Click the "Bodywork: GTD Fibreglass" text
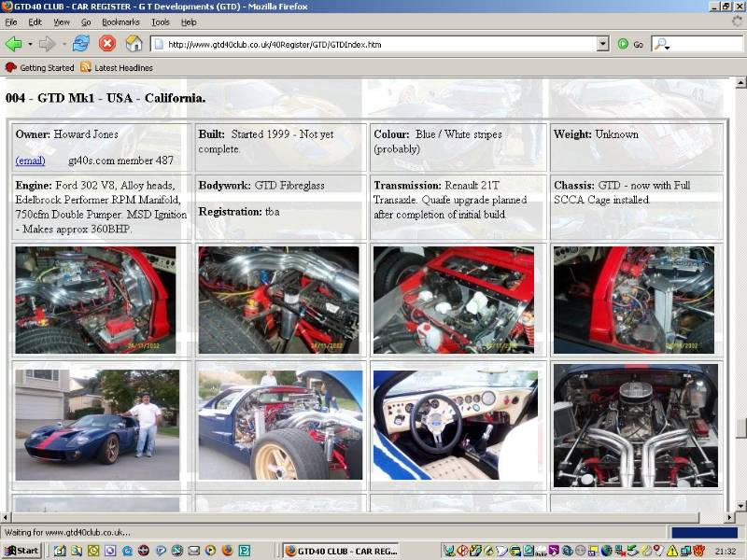The height and width of the screenshot is (560, 747). click(x=261, y=185)
